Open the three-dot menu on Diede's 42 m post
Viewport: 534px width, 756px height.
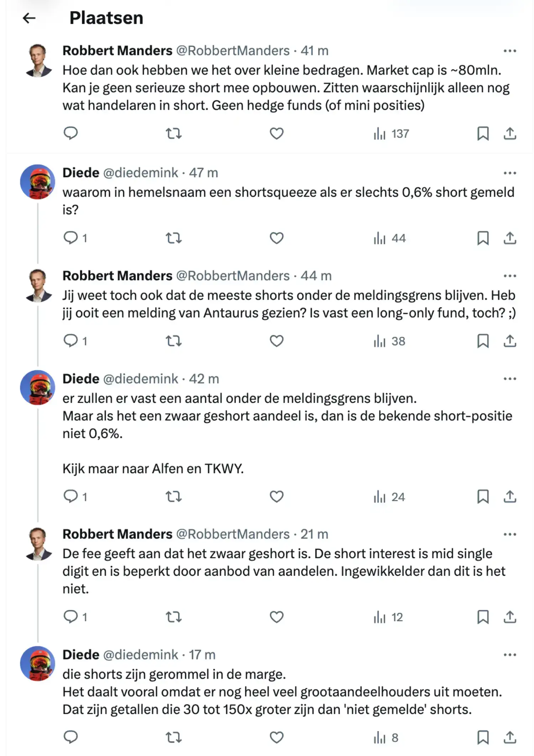click(510, 379)
